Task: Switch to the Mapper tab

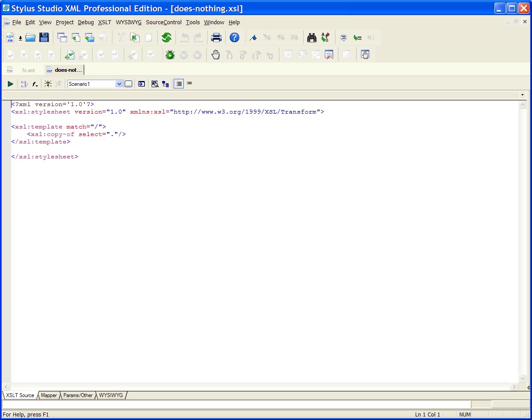Action: [x=49, y=395]
